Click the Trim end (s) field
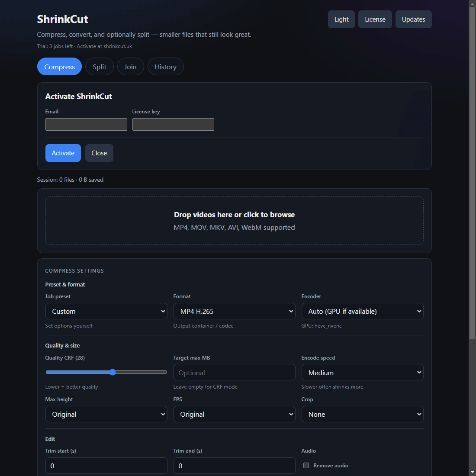476x476 pixels. (x=235, y=466)
